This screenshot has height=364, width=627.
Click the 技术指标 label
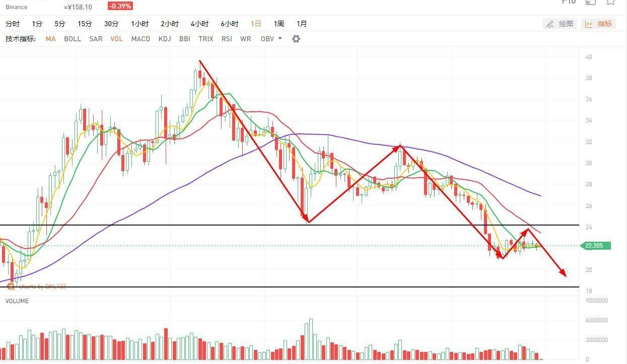[x=21, y=39]
